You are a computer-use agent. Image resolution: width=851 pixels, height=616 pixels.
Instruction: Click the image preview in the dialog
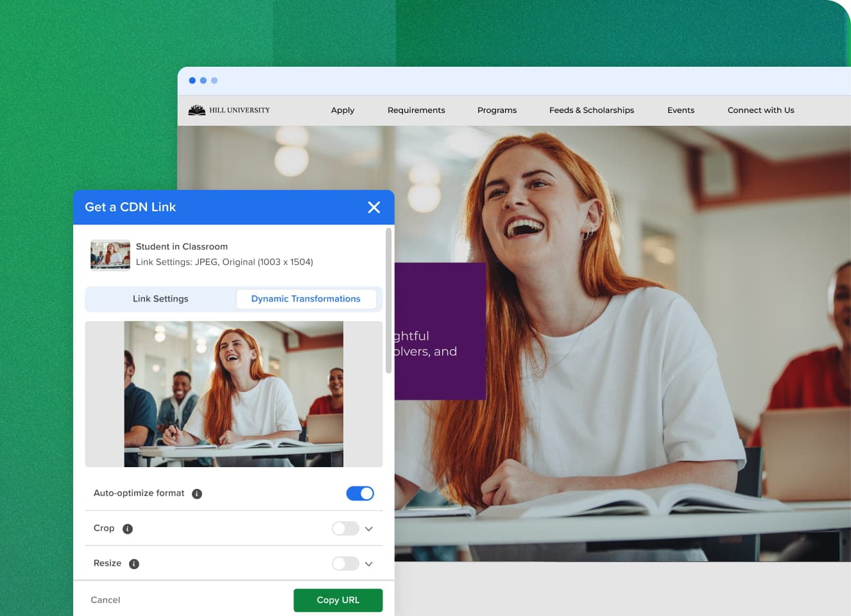[234, 394]
